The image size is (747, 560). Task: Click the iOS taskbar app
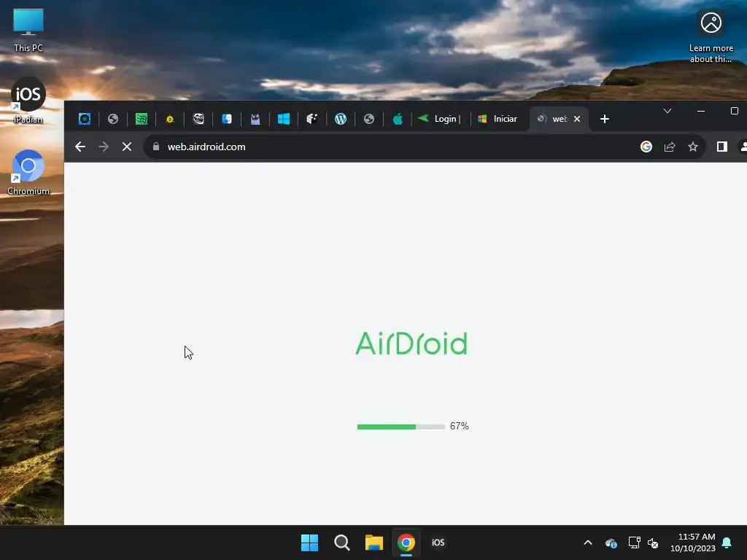click(438, 542)
